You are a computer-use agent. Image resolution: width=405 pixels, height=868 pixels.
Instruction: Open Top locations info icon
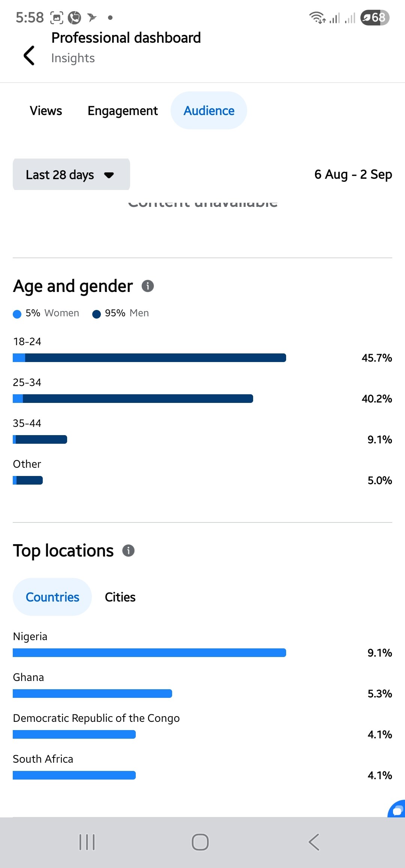pyautogui.click(x=129, y=551)
